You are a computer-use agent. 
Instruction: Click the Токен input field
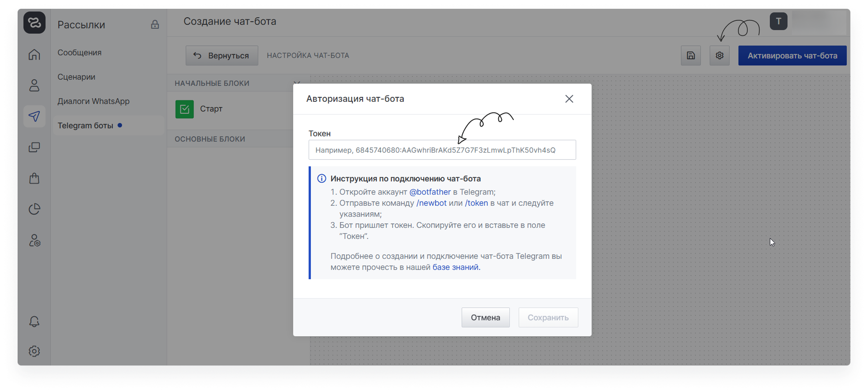(442, 150)
